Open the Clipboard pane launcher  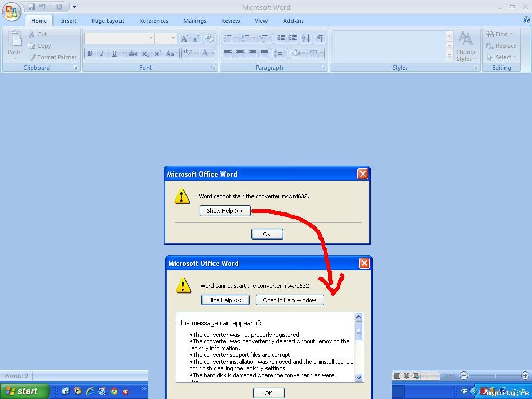76,67
